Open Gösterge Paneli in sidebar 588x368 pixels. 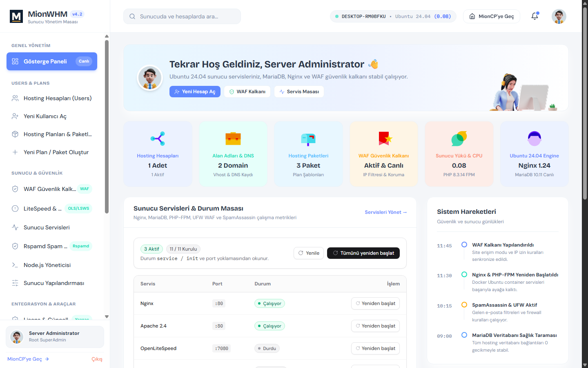52,61
